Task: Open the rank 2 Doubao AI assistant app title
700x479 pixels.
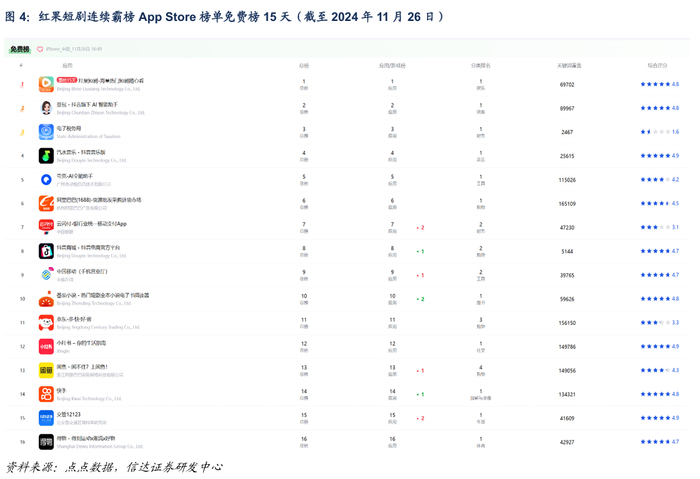Action: (x=87, y=104)
